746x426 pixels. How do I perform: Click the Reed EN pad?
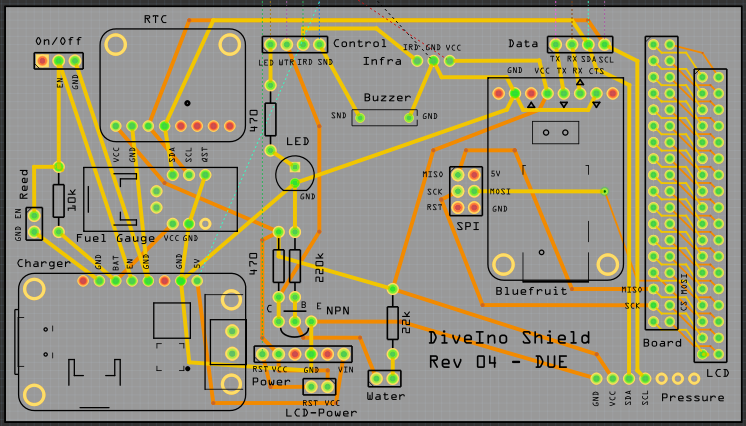tap(34, 216)
